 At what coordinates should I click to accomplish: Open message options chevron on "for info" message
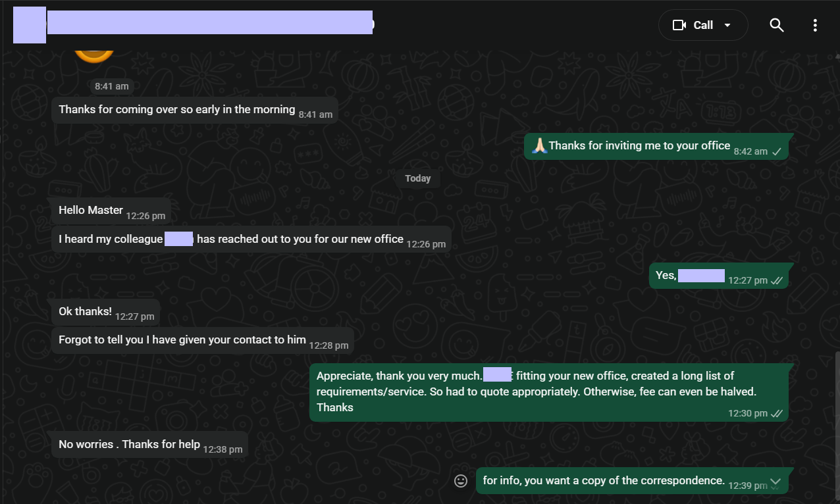pos(775,482)
